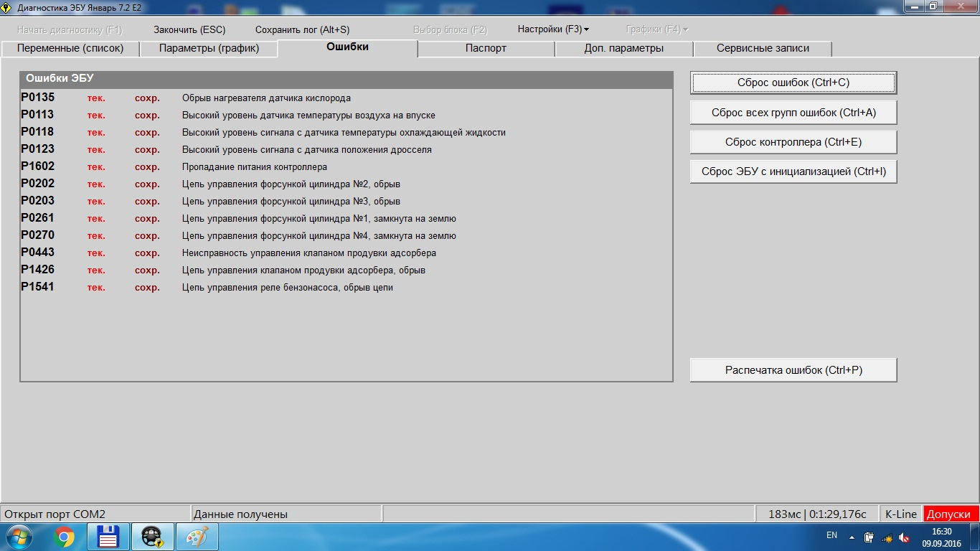
Task: Select error code P0261
Action: tap(37, 218)
